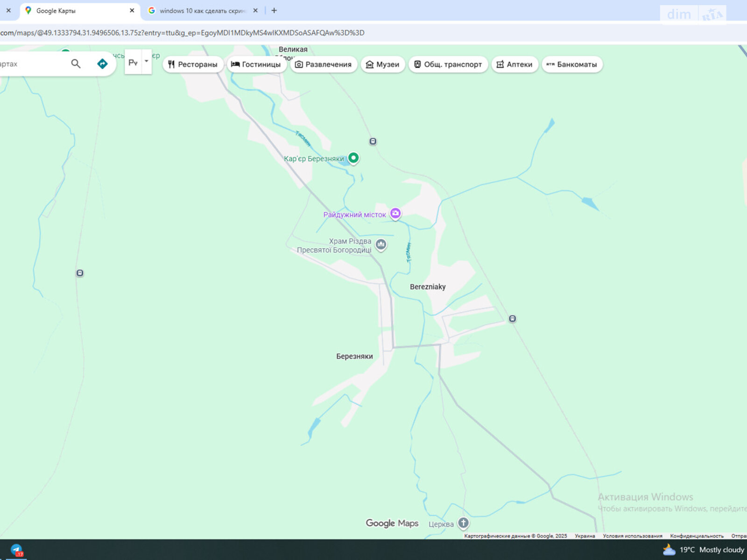Open directions with the blue arrow icon
The width and height of the screenshot is (747, 560).
[102, 64]
